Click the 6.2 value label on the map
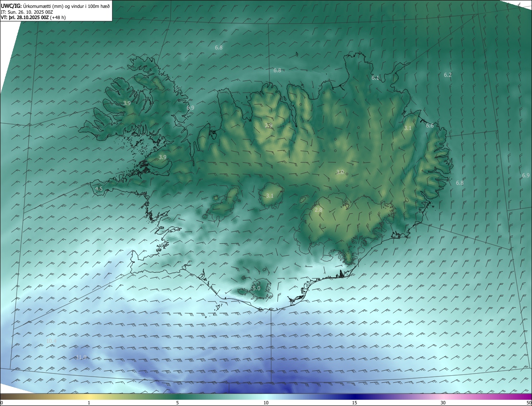 (x=448, y=75)
